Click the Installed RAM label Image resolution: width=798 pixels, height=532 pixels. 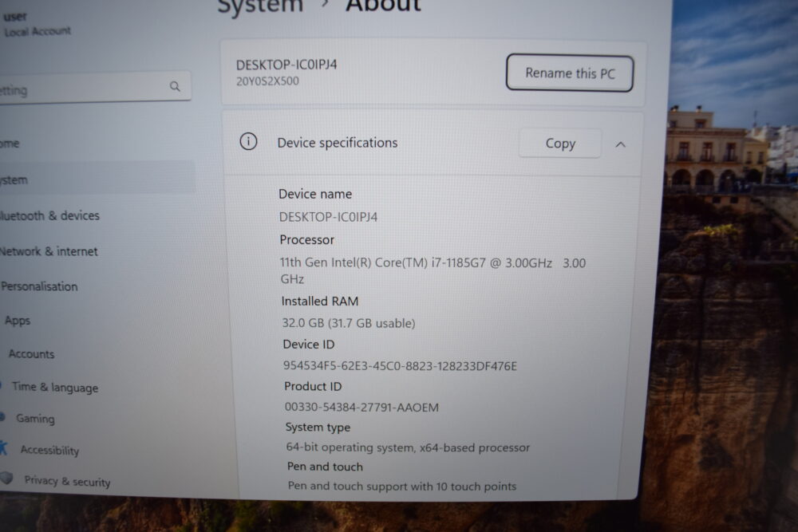[320, 301]
